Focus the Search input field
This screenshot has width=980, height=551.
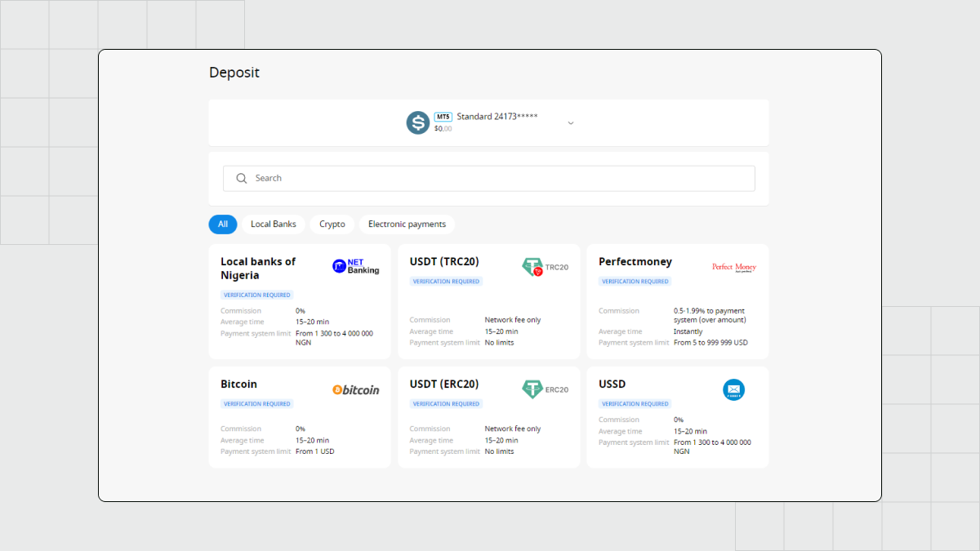488,178
